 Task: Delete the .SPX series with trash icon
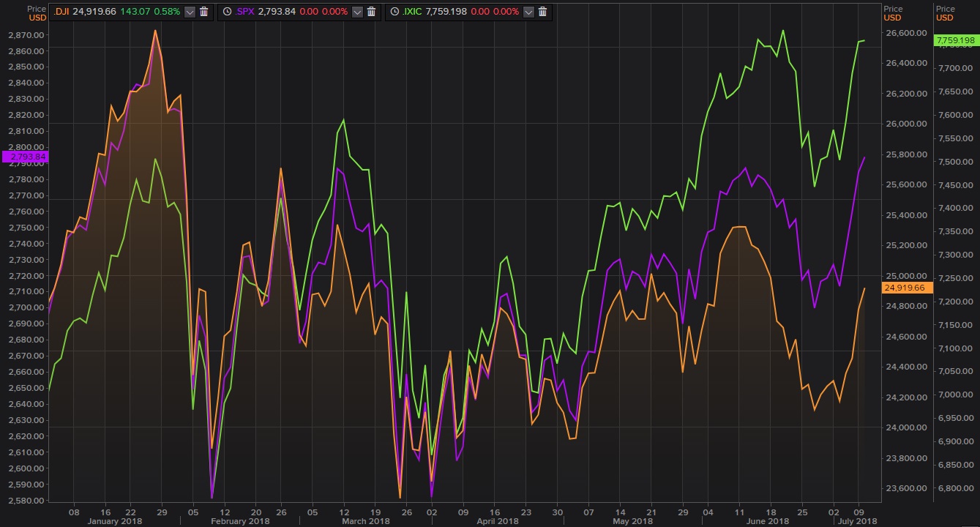[372, 12]
